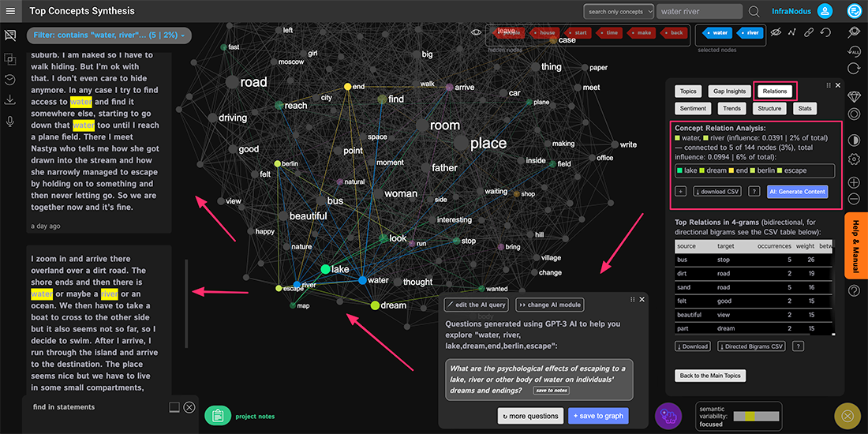Click the statements panel scrollbar
868x434 pixels.
[186, 303]
